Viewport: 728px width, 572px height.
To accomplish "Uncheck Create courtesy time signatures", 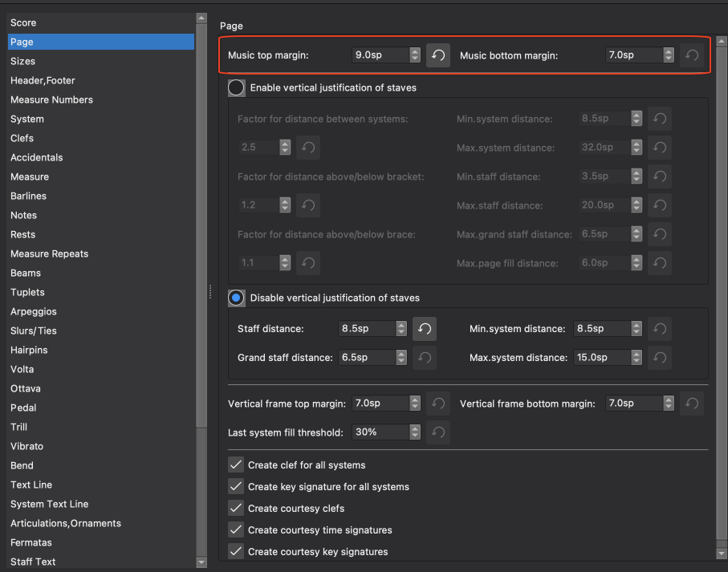I will 236,529.
